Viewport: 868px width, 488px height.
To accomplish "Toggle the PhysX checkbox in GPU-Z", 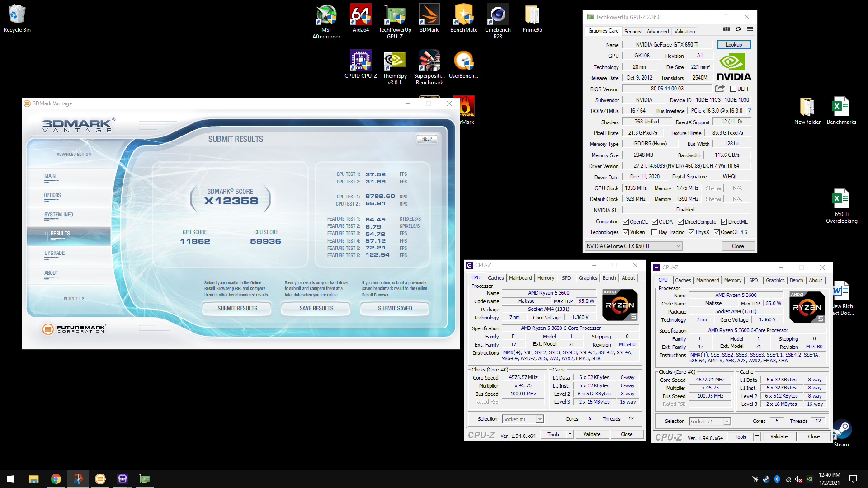I will click(691, 232).
